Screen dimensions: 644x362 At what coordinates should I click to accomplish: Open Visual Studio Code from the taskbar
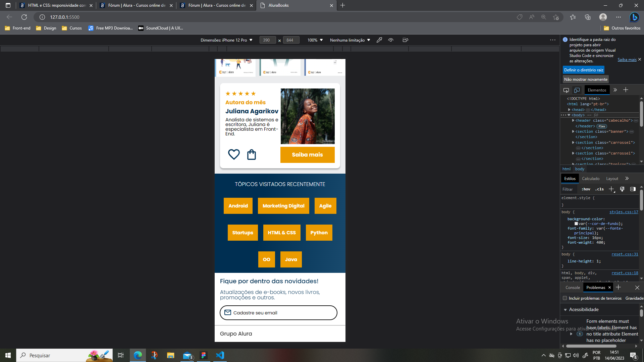[x=220, y=355]
